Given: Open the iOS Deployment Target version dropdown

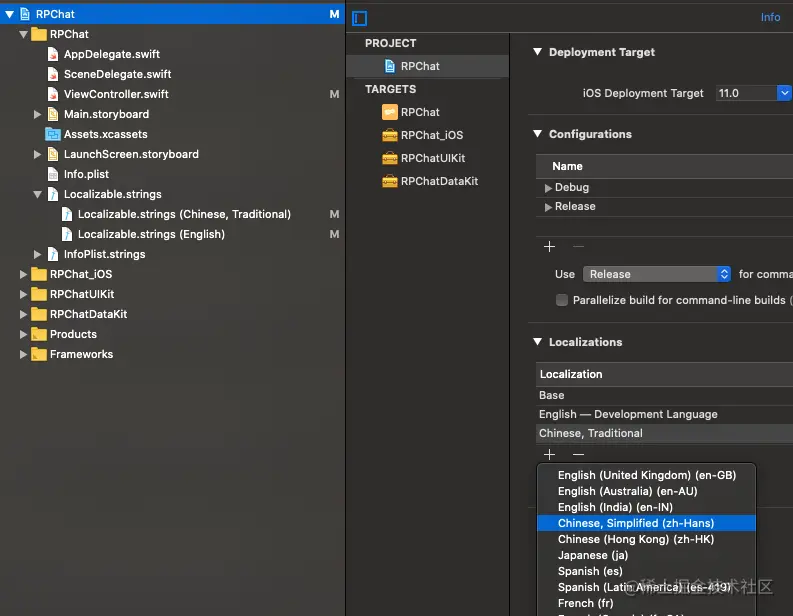Looking at the screenshot, I should pos(784,93).
